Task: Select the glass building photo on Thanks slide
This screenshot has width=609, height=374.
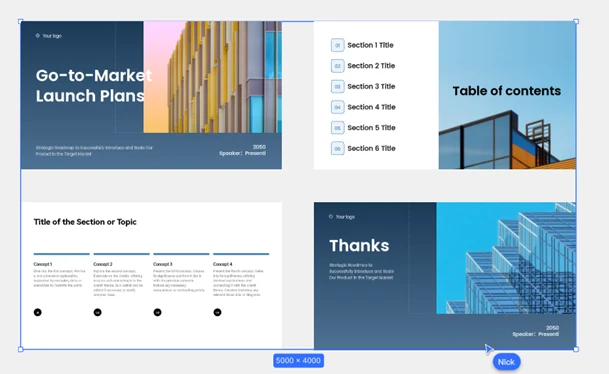Action: tap(506, 258)
